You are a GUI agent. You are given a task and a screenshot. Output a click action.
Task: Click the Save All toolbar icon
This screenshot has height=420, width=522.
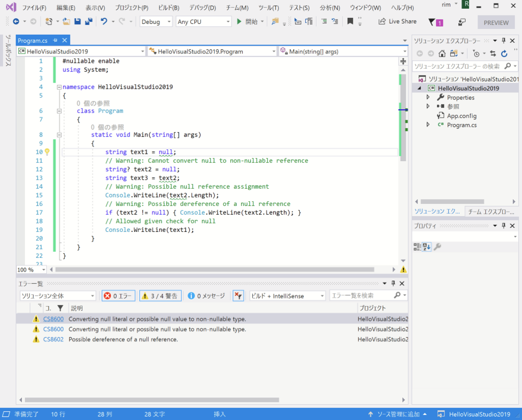(88, 21)
